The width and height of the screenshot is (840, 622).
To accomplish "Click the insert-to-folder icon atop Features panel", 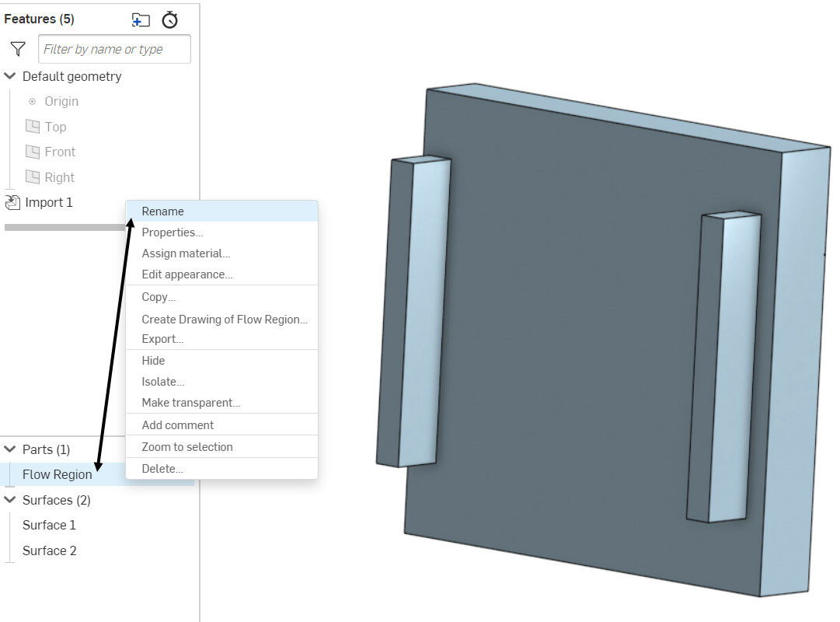I will tap(141, 19).
